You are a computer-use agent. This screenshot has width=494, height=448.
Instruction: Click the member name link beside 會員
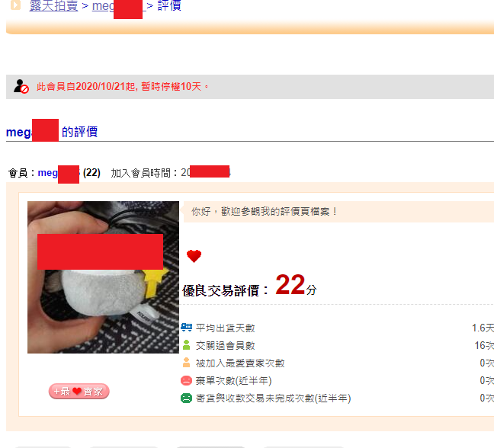pos(59,173)
